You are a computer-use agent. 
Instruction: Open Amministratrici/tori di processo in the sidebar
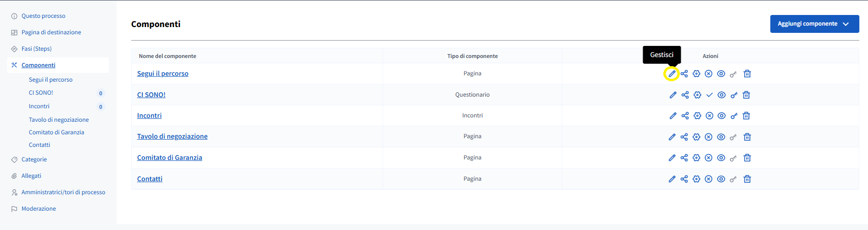click(x=63, y=192)
